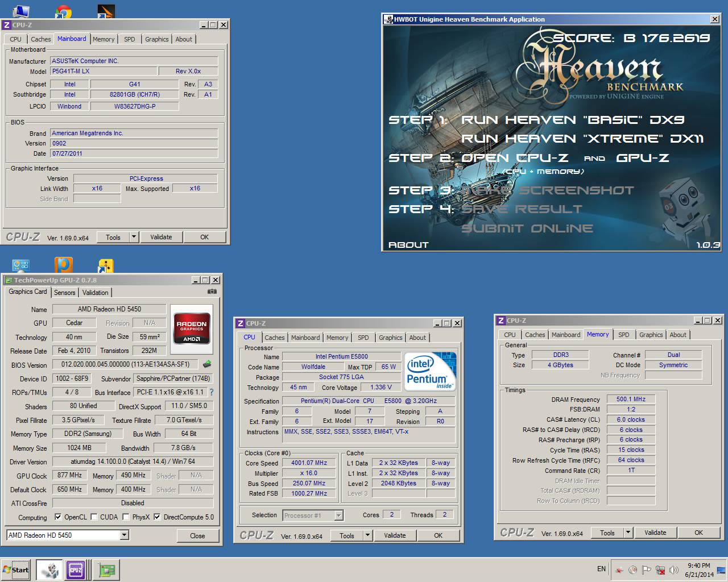Open the Chrome desktop shortcut
The width and height of the screenshot is (728, 582).
pos(63,12)
